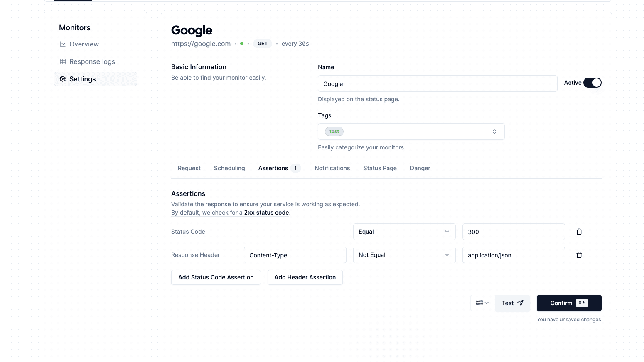Delete the Status Code assertion via trash icon
644x362 pixels.
[579, 232]
